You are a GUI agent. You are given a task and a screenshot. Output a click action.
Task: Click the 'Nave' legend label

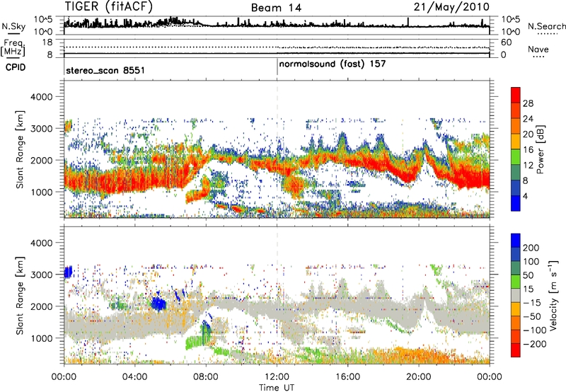click(x=538, y=49)
